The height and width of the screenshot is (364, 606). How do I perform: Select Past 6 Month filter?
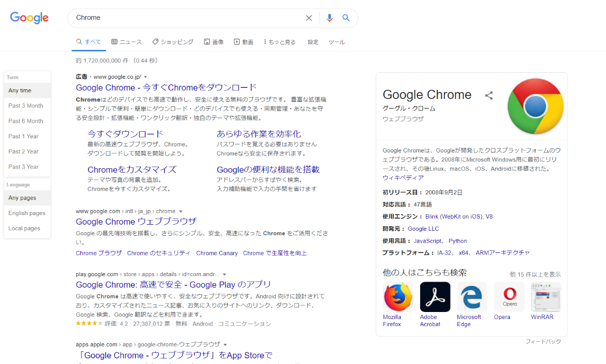pyautogui.click(x=27, y=121)
